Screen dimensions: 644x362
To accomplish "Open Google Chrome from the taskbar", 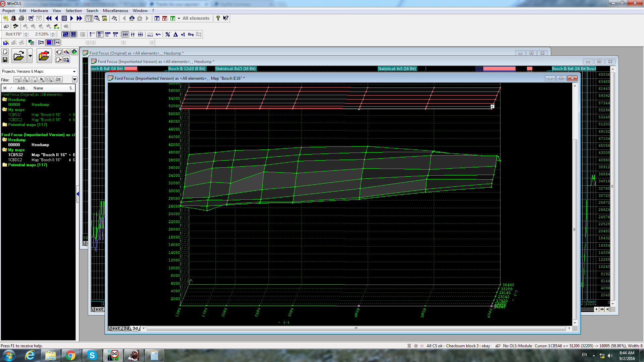I will 71,355.
